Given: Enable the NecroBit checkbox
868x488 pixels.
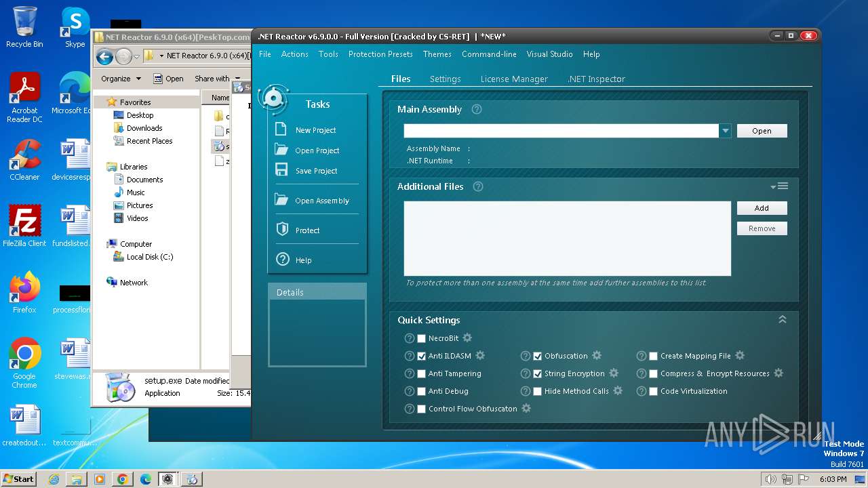Looking at the screenshot, I should (421, 338).
